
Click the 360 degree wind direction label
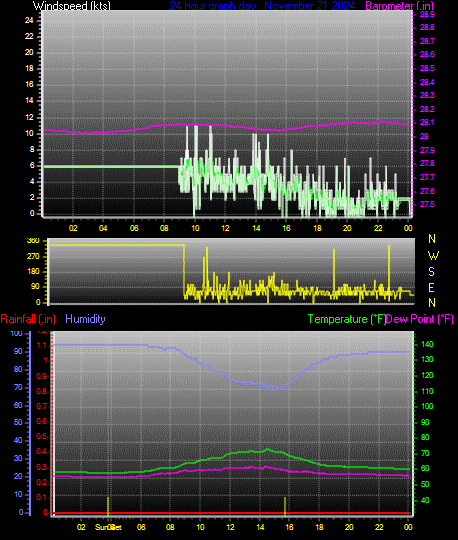[x=33, y=241]
